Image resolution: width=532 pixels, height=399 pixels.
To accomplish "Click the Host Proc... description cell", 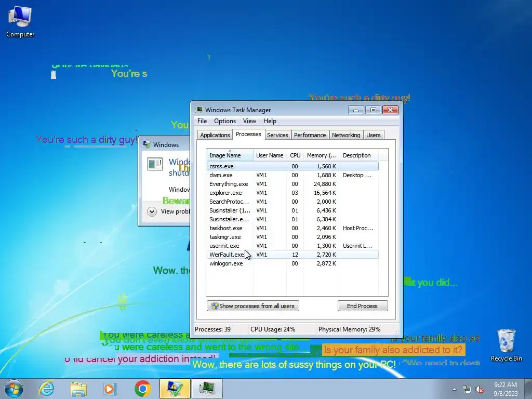I will [357, 228].
